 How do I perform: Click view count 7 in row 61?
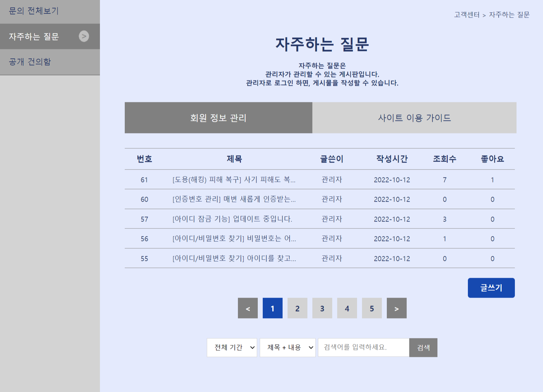coord(445,180)
